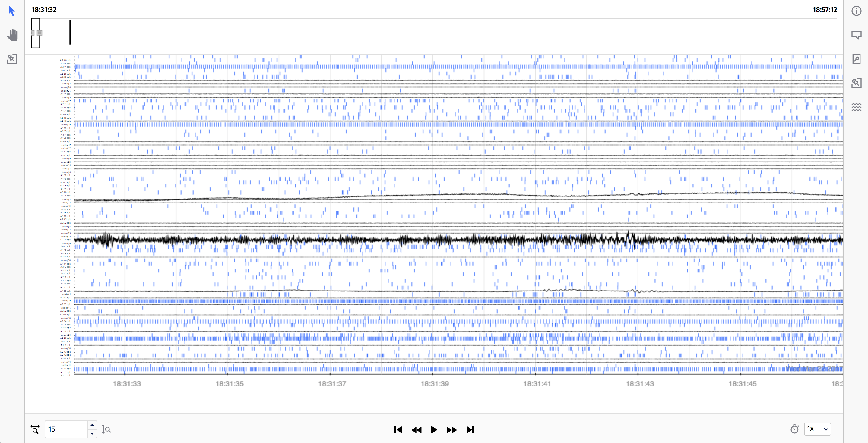
Task: Activate the hand pan tool
Action: coord(12,35)
